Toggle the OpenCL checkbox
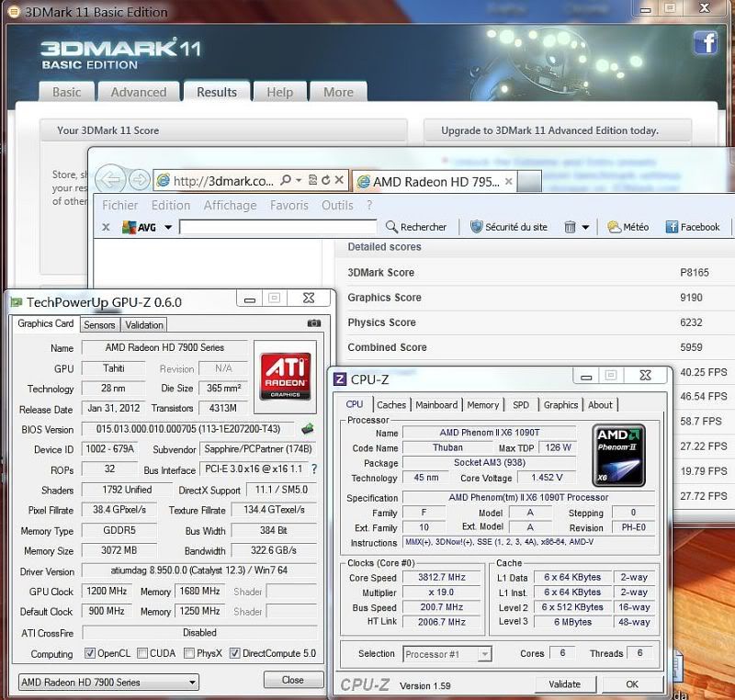Image resolution: width=735 pixels, height=700 pixels. click(90, 654)
